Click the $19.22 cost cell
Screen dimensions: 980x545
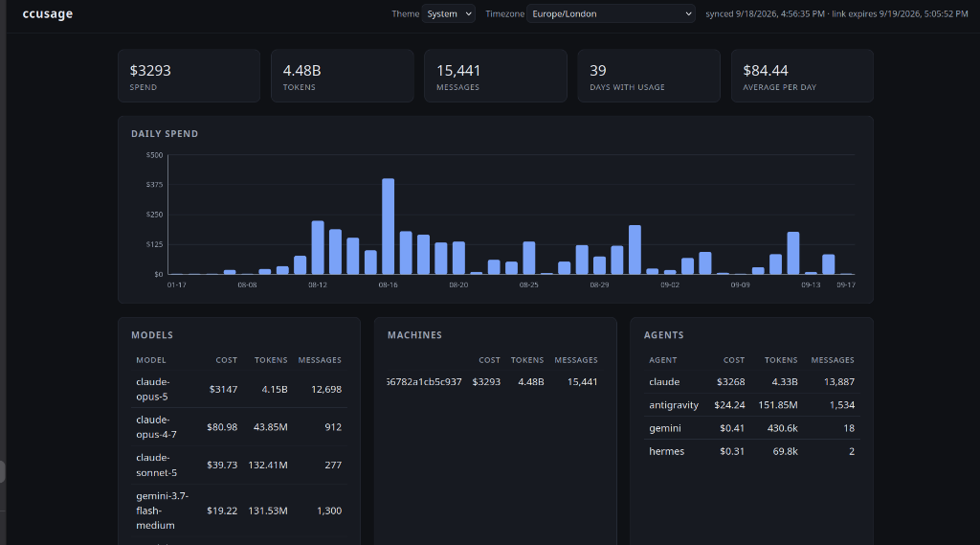coord(222,511)
